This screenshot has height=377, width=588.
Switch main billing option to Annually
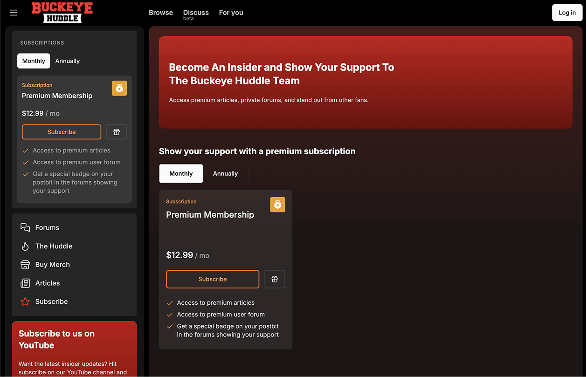tap(225, 173)
